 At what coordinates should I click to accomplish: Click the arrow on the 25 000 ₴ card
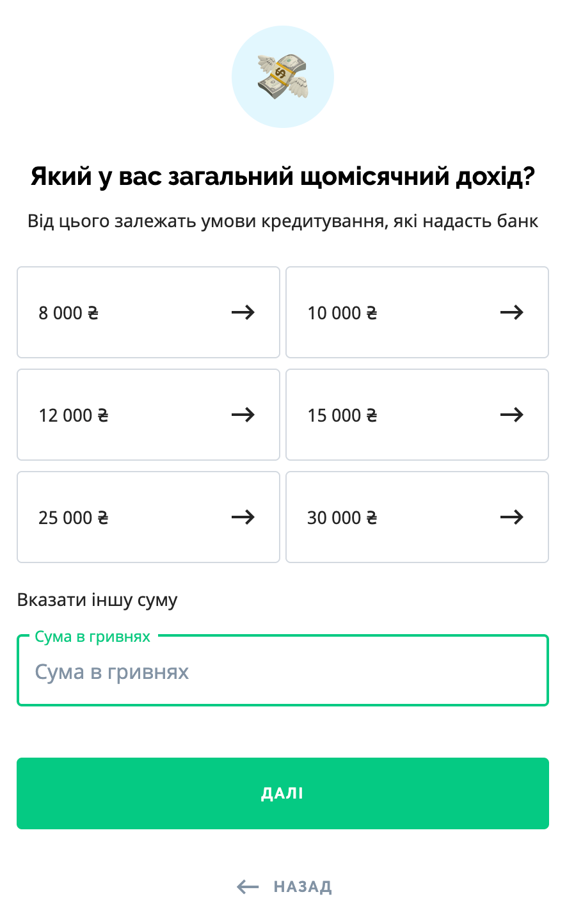pyautogui.click(x=243, y=517)
